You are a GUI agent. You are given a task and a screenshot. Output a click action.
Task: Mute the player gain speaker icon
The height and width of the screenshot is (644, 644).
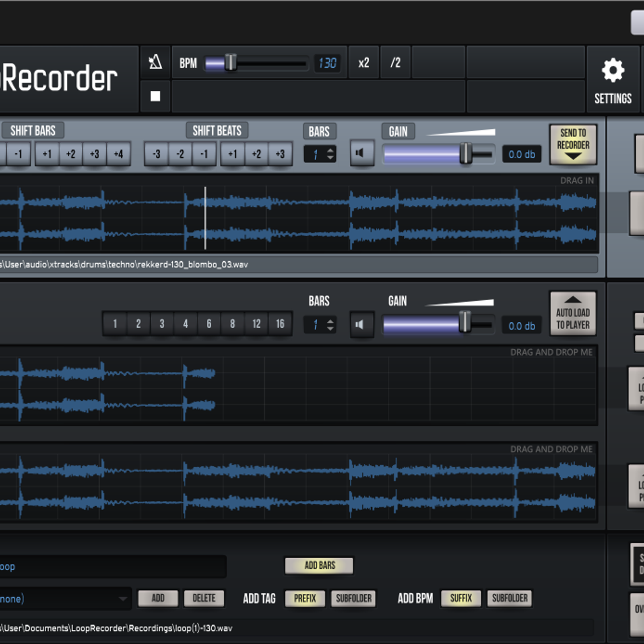click(360, 324)
